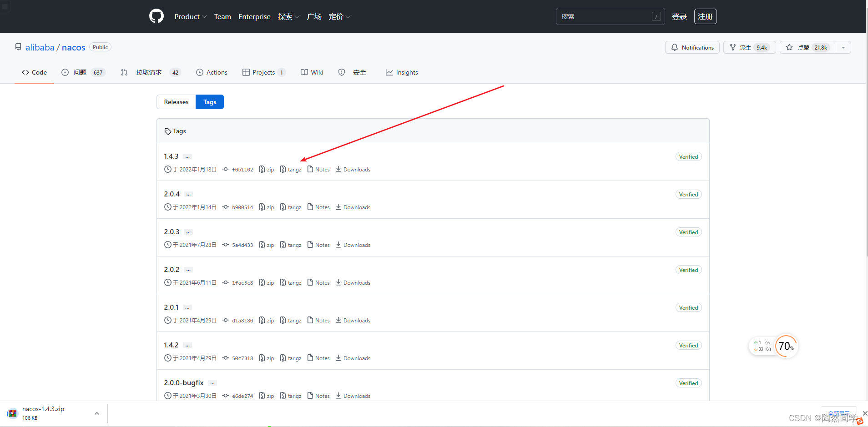This screenshot has height=427, width=868.
Task: Open Notes for tag 2.0.3
Action: tap(318, 245)
